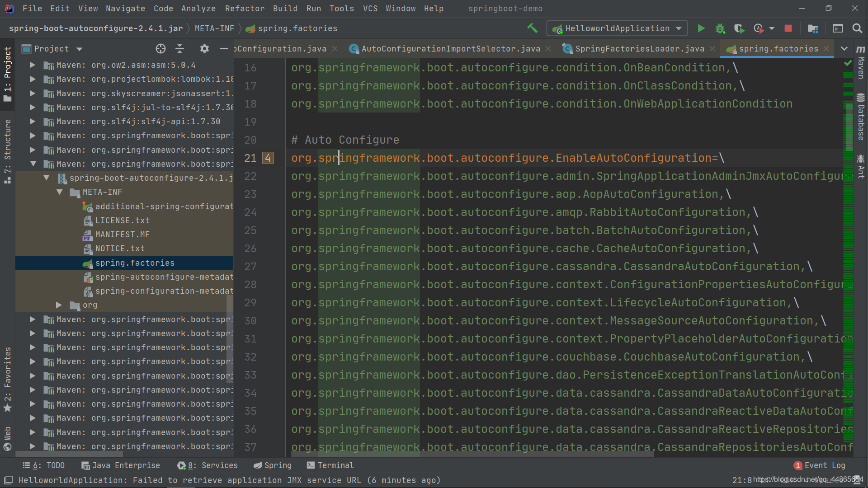Select NOTICE.txt in Project tree
868x488 pixels.
click(x=120, y=249)
